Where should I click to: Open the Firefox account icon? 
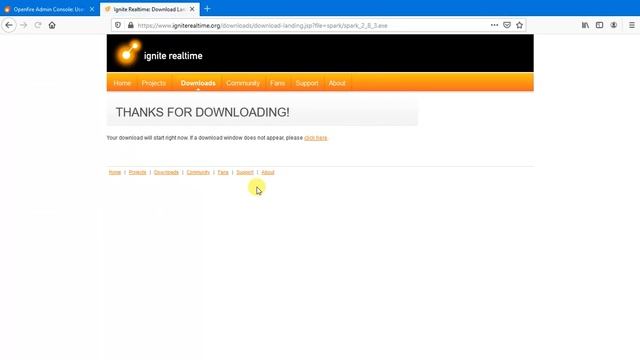(x=613, y=25)
